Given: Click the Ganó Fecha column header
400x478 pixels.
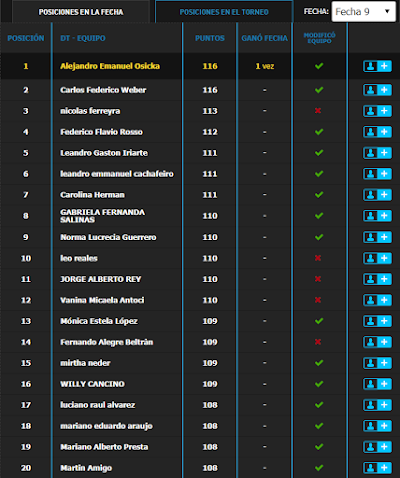Looking at the screenshot, I should click(265, 38).
